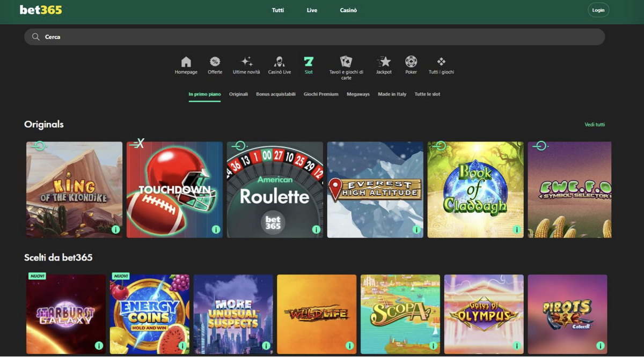Open the Poker chip icon
Screen dimensions: 644x357
(x=411, y=61)
